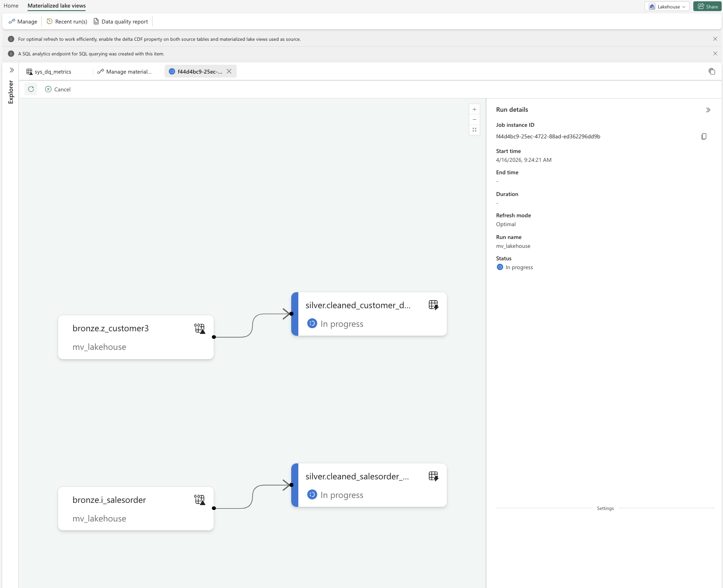
Task: Open the Data quality report
Action: (121, 22)
